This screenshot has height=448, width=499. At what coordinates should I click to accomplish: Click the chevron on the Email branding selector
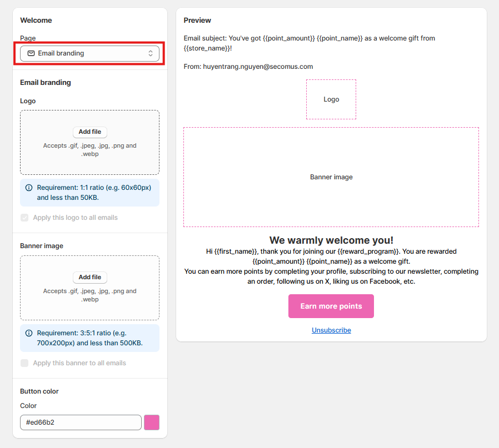151,54
